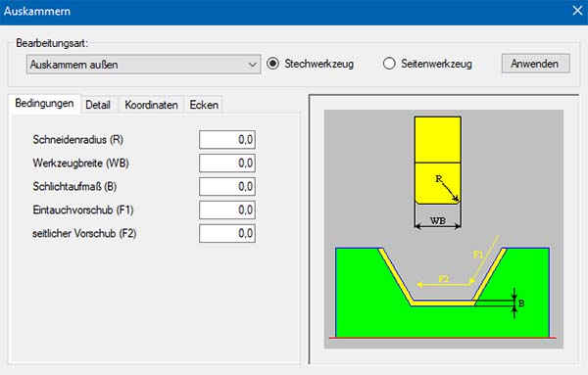
Task: Click the WB dimension label in diagram
Action: pos(438,221)
